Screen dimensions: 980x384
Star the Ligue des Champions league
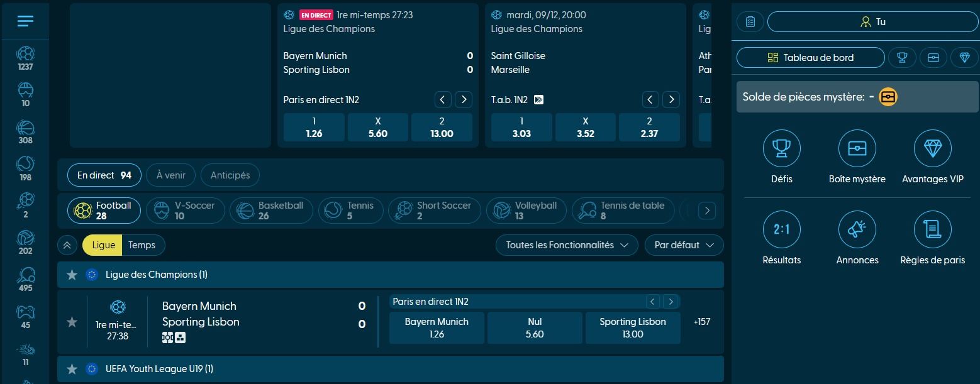72,274
